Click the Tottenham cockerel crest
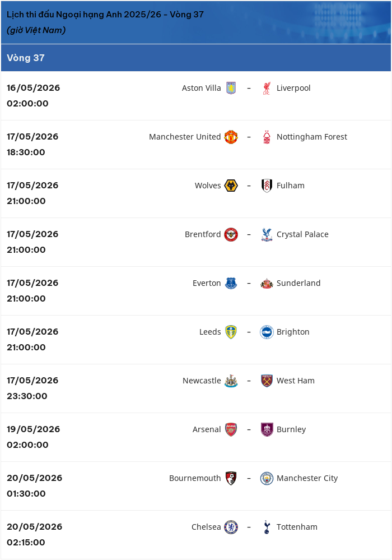This screenshot has width=392, height=560. tap(267, 527)
